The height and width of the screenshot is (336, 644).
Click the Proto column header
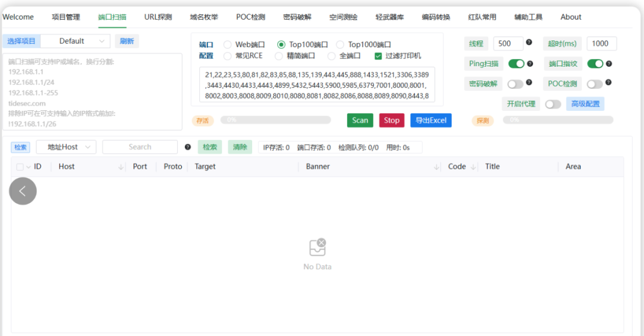coord(173,167)
